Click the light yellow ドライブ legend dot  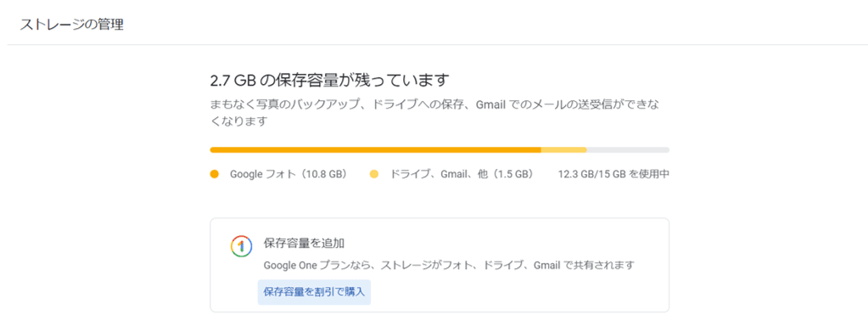click(374, 174)
